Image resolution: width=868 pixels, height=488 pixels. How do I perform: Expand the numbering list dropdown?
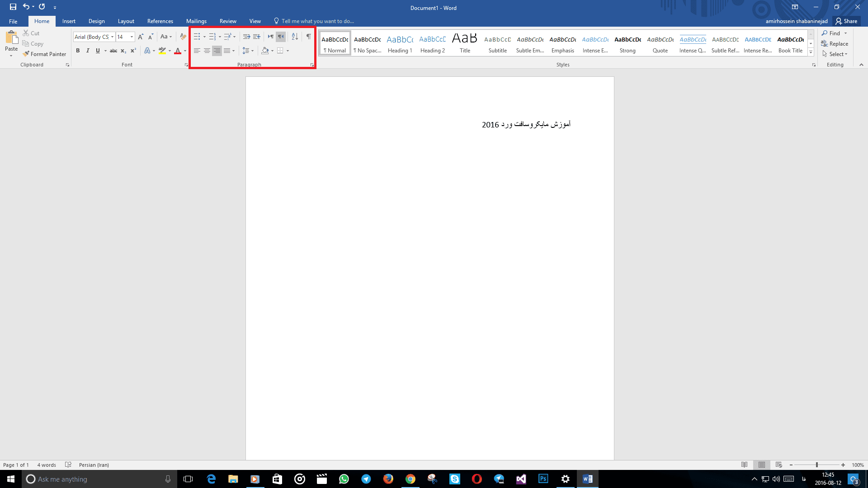[220, 37]
